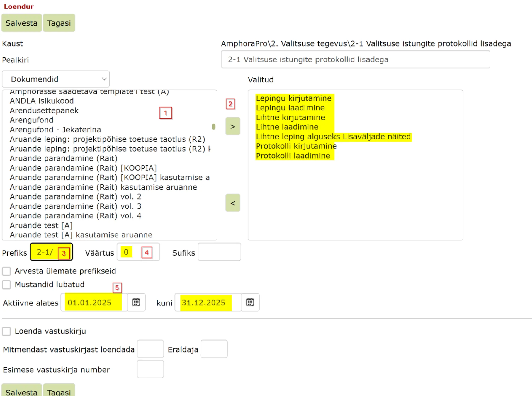Open calendar for Aktiivne alates date
532x396 pixels.
[136, 302]
